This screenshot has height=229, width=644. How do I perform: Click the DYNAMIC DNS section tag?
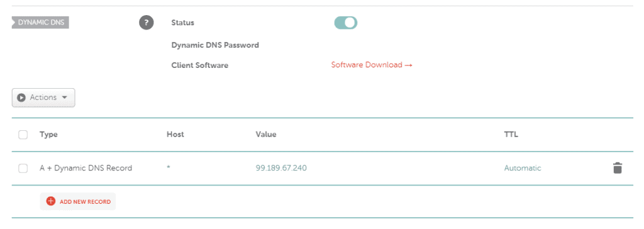40,23
